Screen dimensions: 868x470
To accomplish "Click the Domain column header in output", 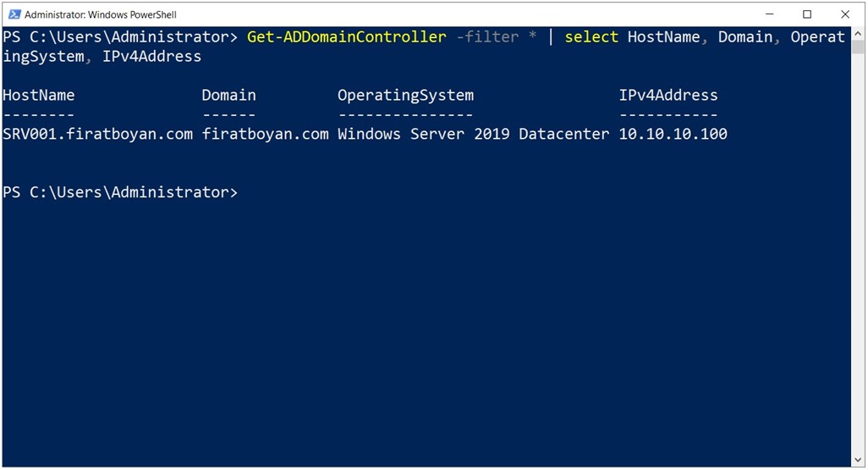I will coord(228,96).
